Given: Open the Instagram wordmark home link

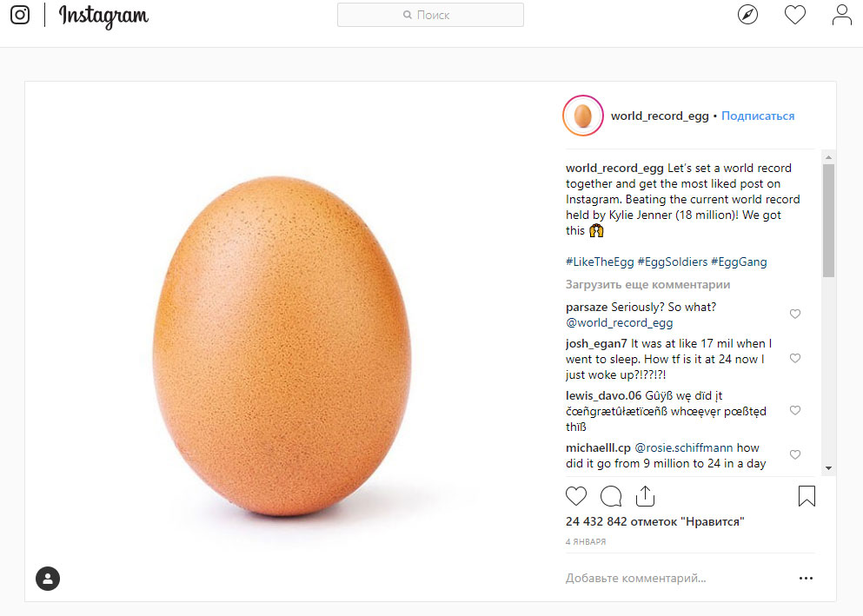Looking at the screenshot, I should 103,16.
